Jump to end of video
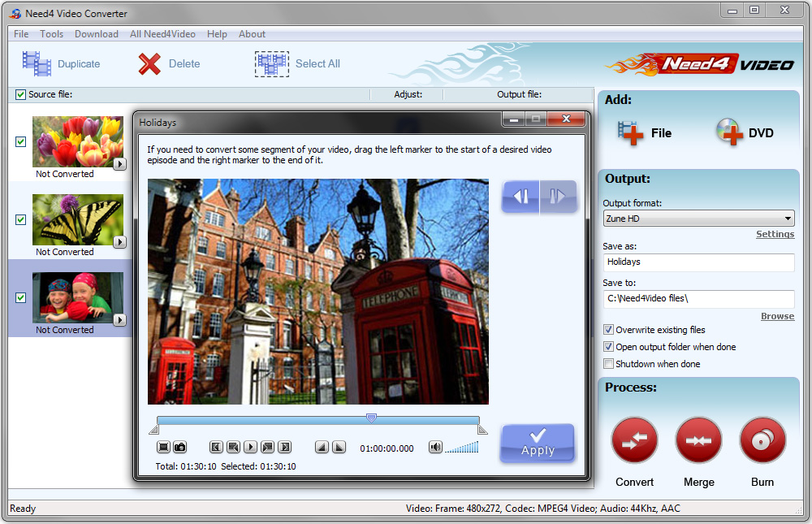Viewport: 812px width, 524px height. point(285,447)
